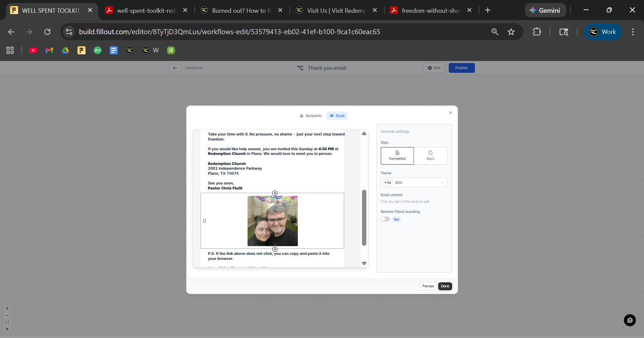The image size is (644, 338).
Task: Click the Preview button
Action: [428, 286]
